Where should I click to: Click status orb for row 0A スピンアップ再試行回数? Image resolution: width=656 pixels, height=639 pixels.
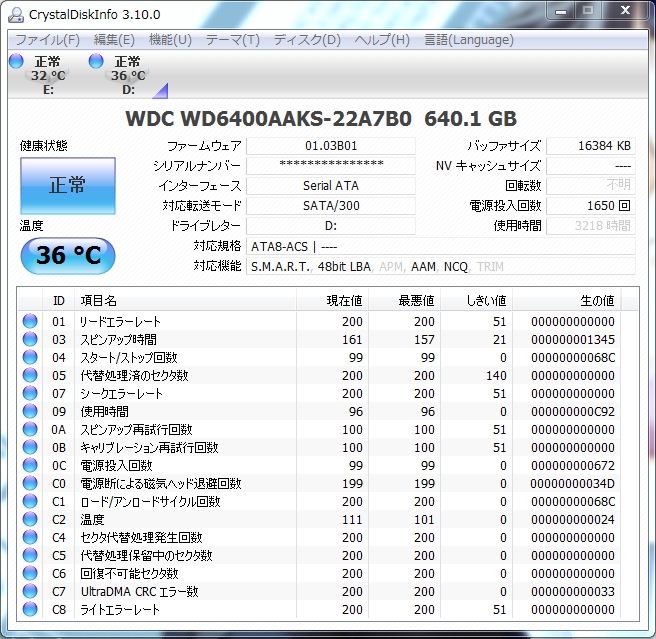(30, 429)
